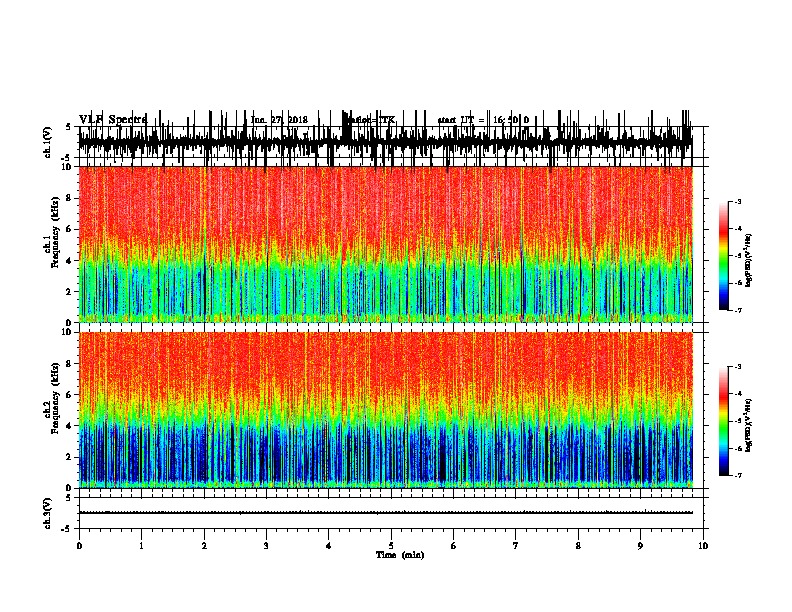Click the '5' volt tick on ch.1 waveform axis

click(68, 127)
